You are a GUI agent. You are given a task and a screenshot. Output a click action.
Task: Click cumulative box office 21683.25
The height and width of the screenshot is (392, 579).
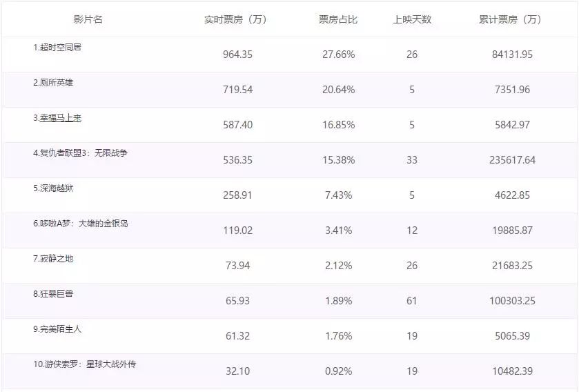point(513,266)
